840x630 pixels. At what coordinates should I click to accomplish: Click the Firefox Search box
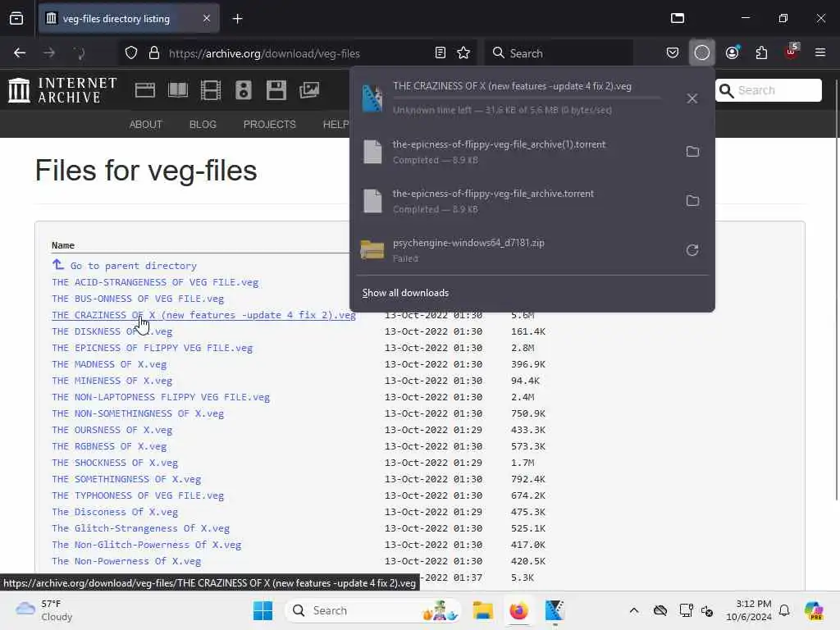pyautogui.click(x=559, y=53)
